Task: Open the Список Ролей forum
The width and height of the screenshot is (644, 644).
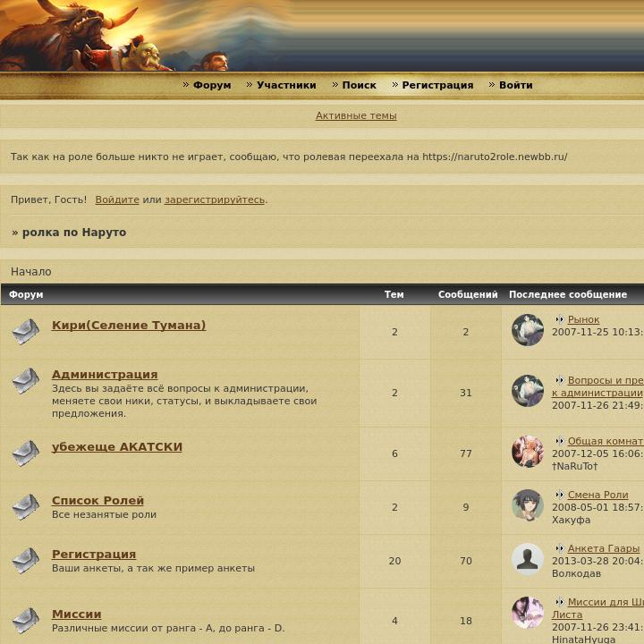Action: [x=97, y=500]
